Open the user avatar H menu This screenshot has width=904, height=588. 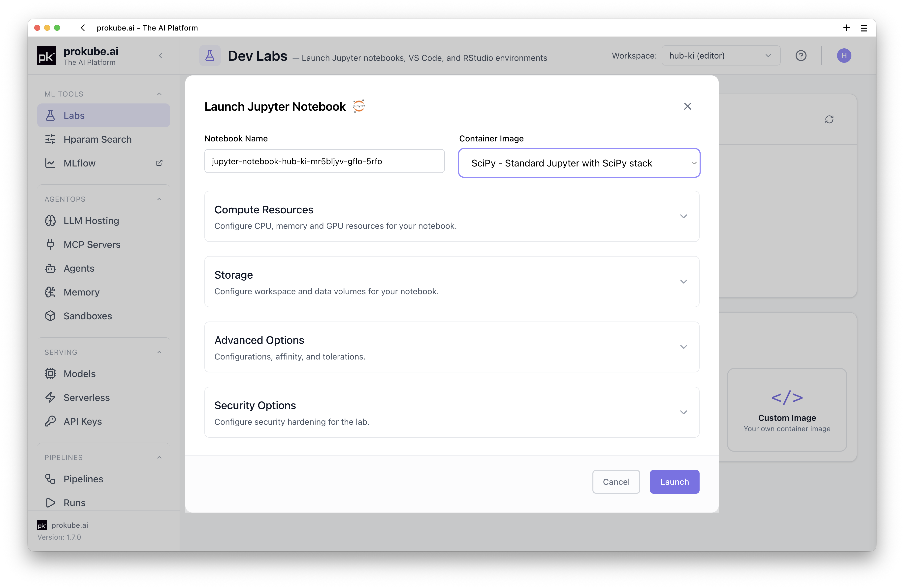pos(844,56)
